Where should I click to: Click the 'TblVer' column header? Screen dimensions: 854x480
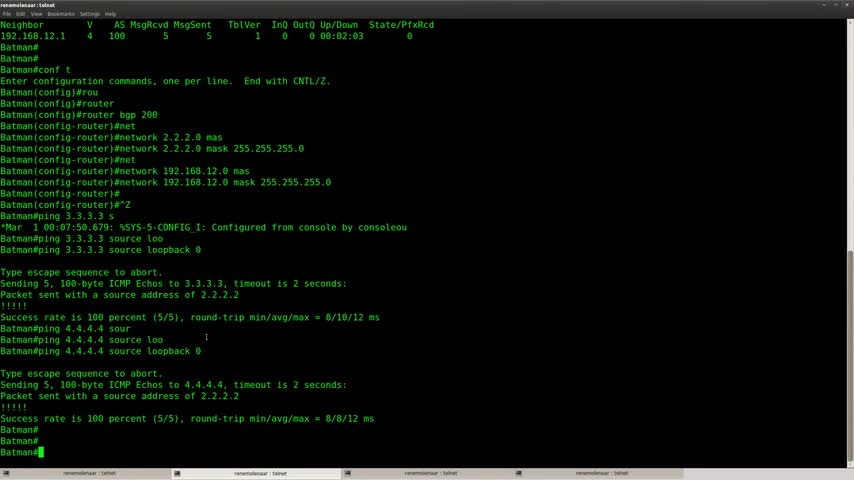pos(244,25)
